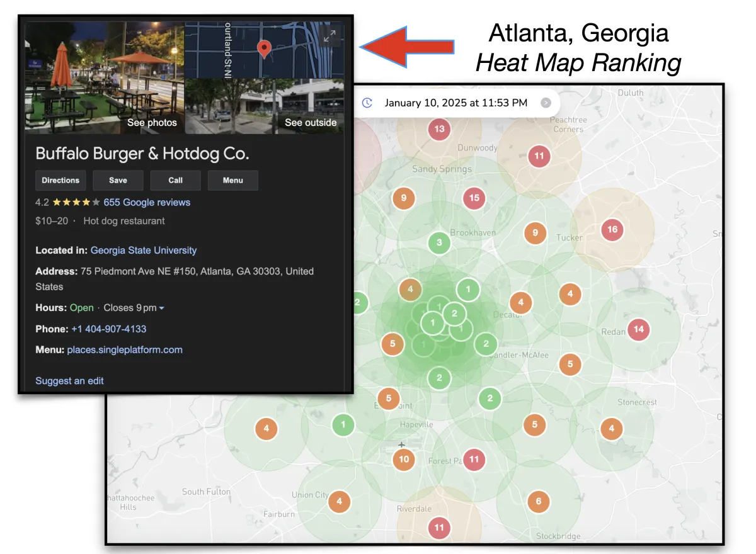The height and width of the screenshot is (554, 756).
Task: Click the Buffalo Burger & Hotdog Co. title
Action: tap(142, 153)
